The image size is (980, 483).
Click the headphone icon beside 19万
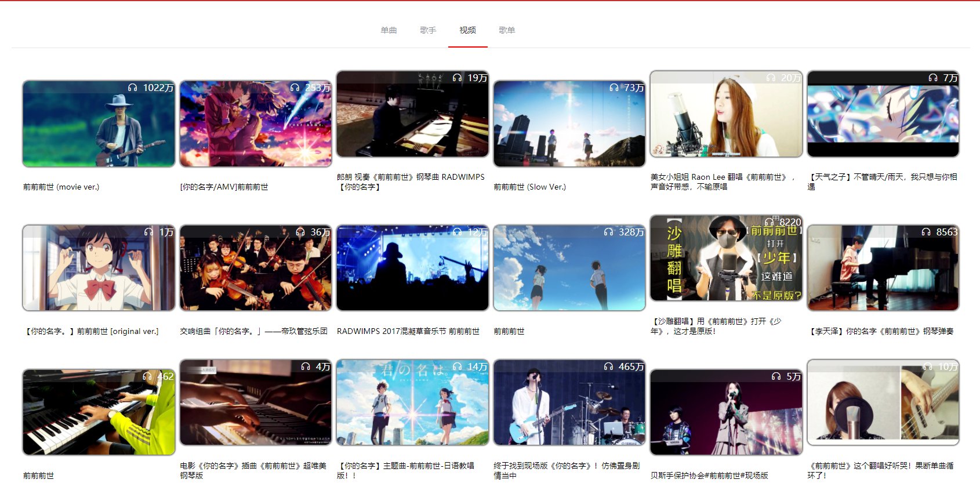[x=457, y=78]
